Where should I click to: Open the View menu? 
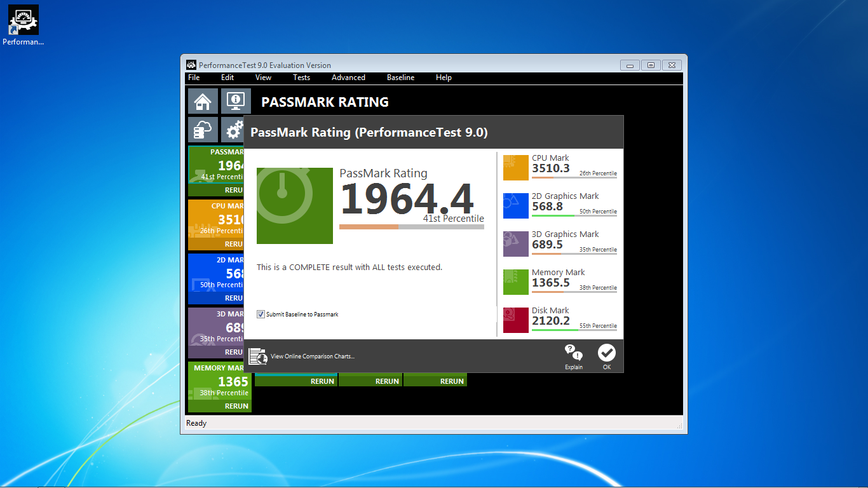click(263, 78)
